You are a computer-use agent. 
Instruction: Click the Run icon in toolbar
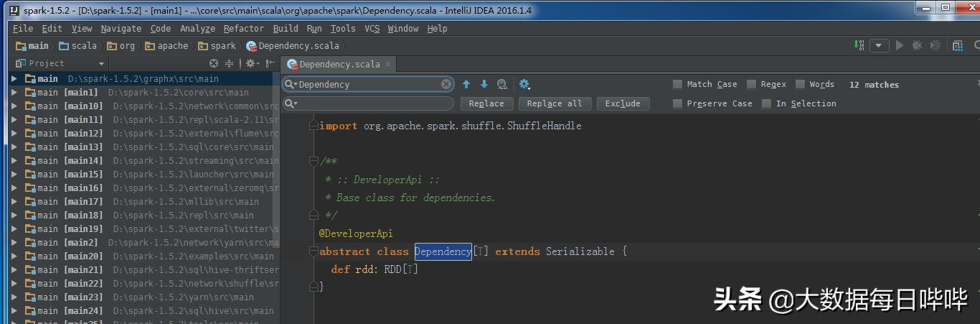click(x=900, y=45)
